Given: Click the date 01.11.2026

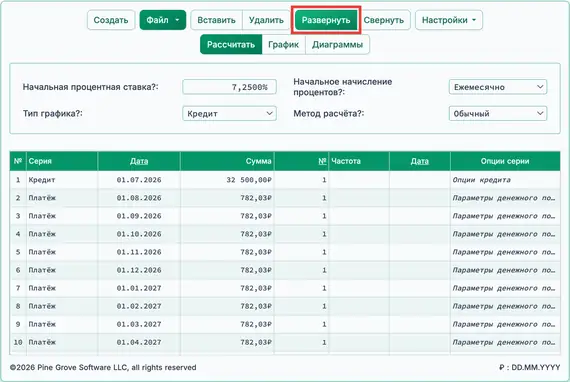Looking at the screenshot, I should (139, 252).
